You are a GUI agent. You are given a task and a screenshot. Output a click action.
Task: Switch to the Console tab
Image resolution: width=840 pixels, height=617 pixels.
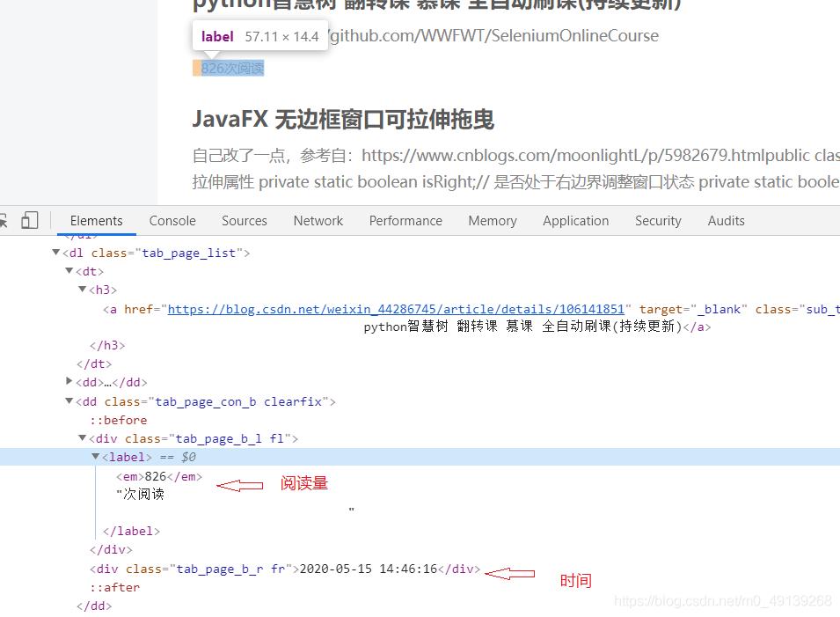(172, 220)
